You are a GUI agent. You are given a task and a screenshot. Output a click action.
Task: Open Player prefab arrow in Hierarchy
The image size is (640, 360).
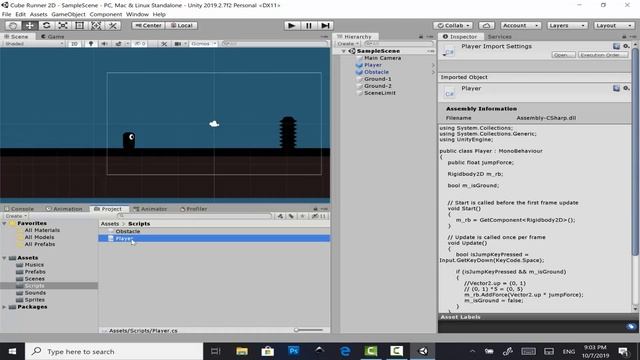[x=433, y=65]
